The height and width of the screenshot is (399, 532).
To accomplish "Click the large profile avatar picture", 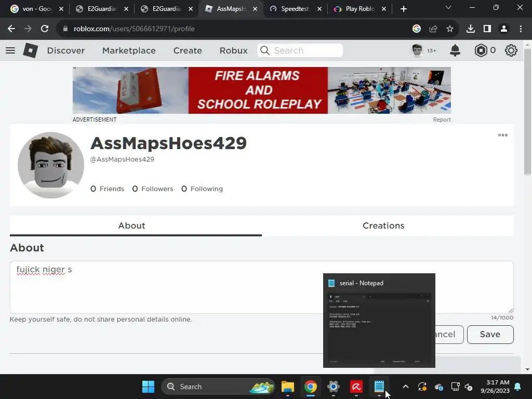I will coord(51,165).
